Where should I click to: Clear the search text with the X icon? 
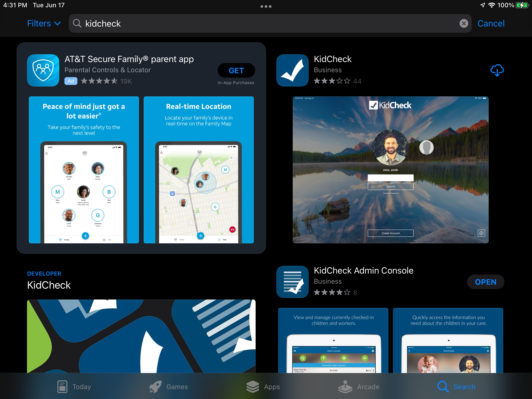coord(464,23)
